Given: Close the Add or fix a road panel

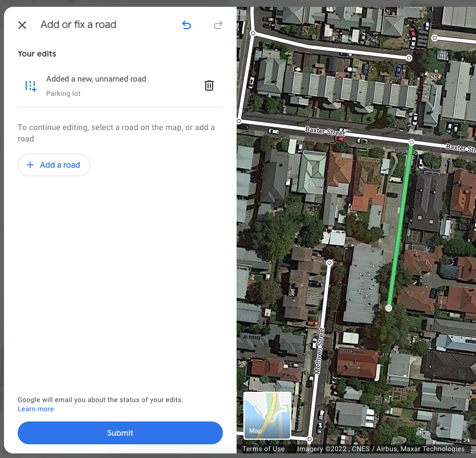Looking at the screenshot, I should click(x=22, y=25).
